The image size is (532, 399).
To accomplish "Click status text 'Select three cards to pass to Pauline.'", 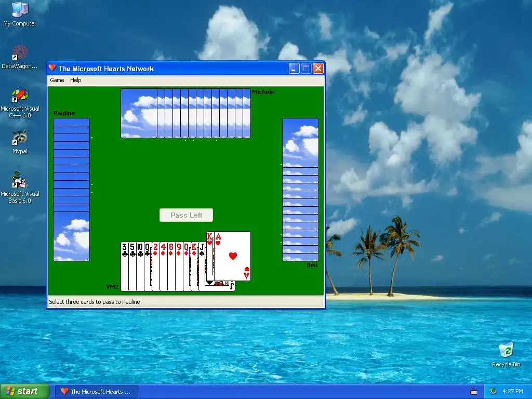I will coord(96,302).
